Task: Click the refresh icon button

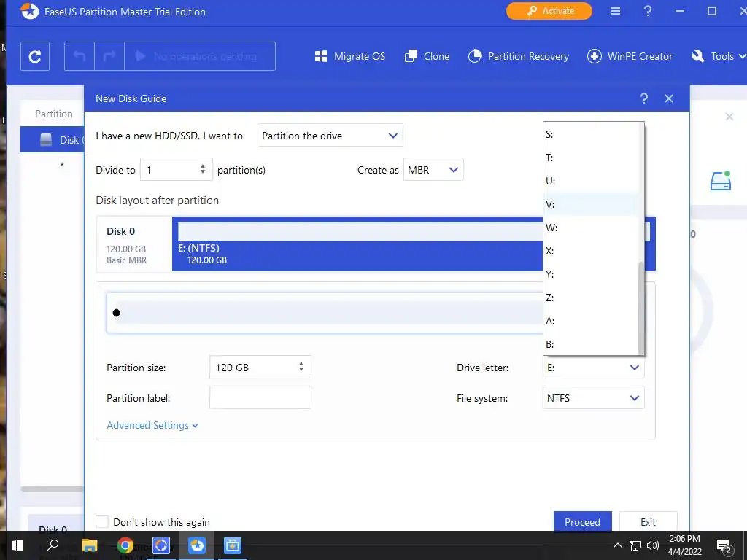Action: pos(35,56)
